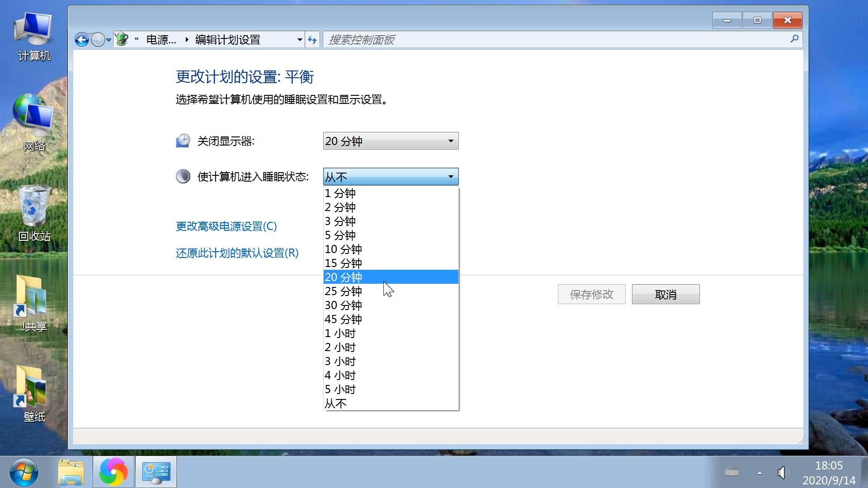Open the volume control in system tray
868x488 pixels.
point(783,472)
